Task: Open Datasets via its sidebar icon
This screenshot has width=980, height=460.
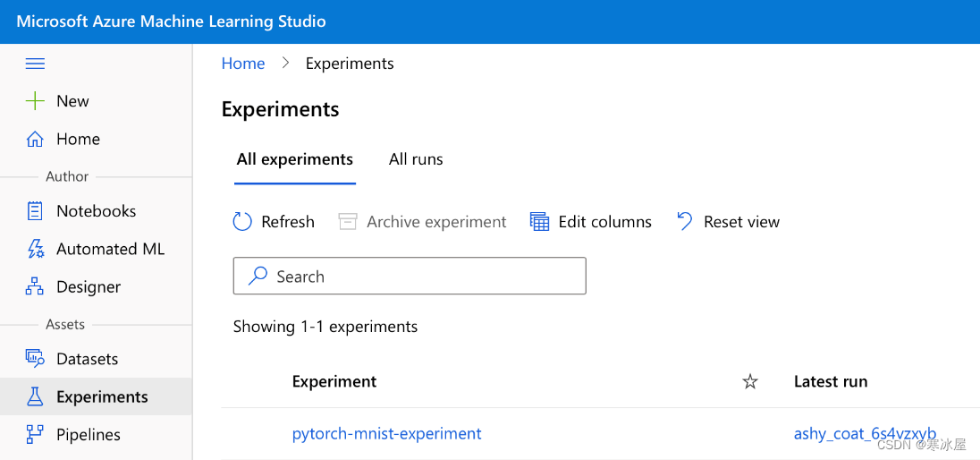Action: pos(35,359)
